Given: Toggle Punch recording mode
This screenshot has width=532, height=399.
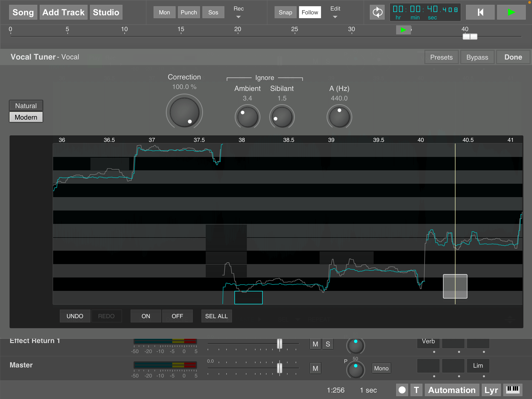Looking at the screenshot, I should 189,12.
